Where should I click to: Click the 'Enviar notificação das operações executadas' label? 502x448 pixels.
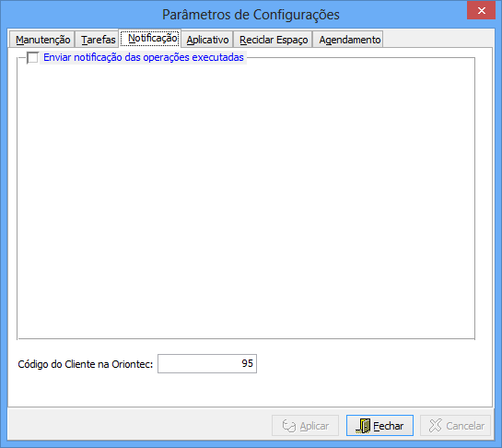(x=144, y=57)
